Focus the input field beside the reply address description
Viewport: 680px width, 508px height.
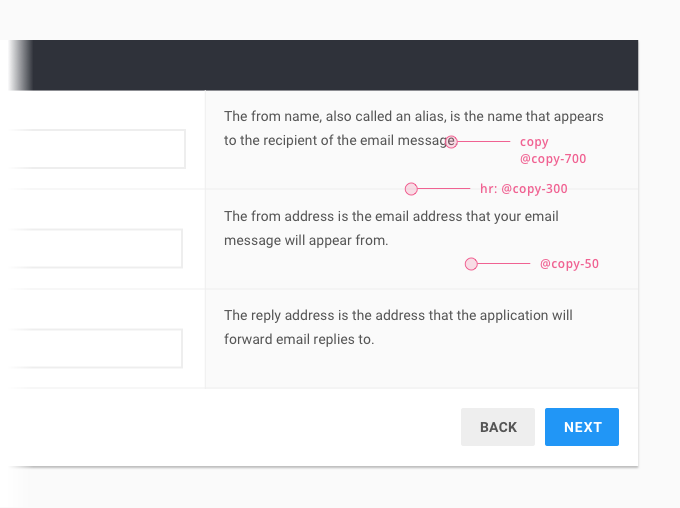95,348
